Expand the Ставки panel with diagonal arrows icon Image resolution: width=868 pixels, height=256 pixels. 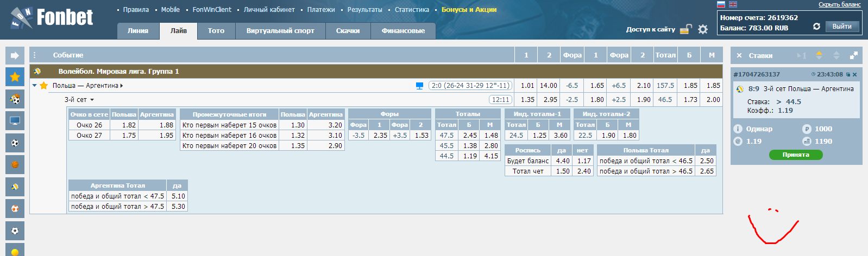click(854, 55)
